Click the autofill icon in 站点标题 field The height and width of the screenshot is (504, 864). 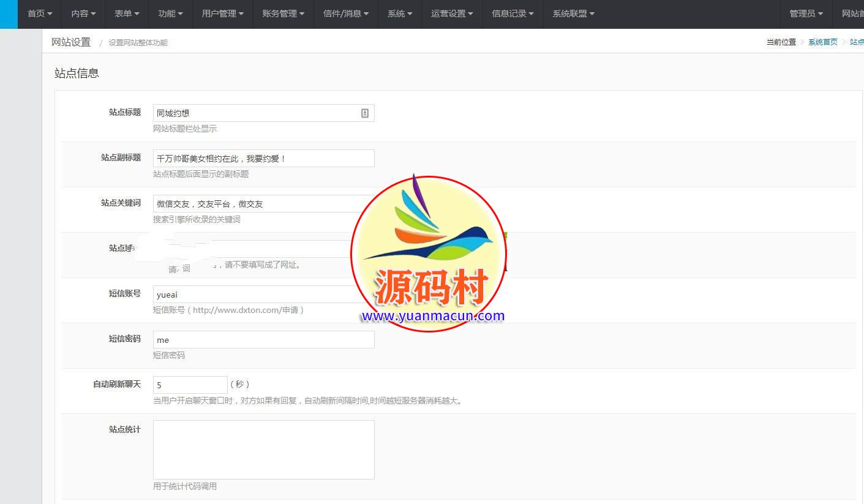(365, 113)
